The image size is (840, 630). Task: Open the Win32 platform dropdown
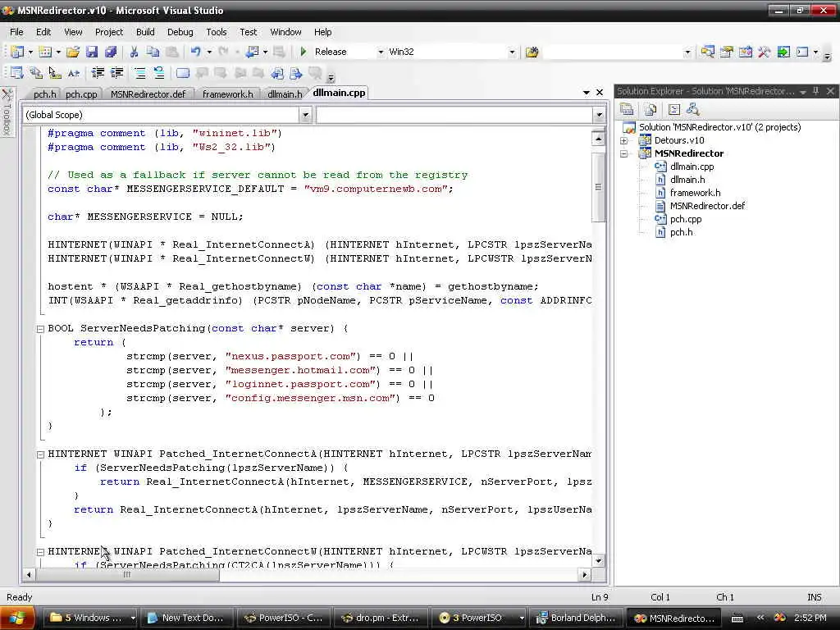512,52
